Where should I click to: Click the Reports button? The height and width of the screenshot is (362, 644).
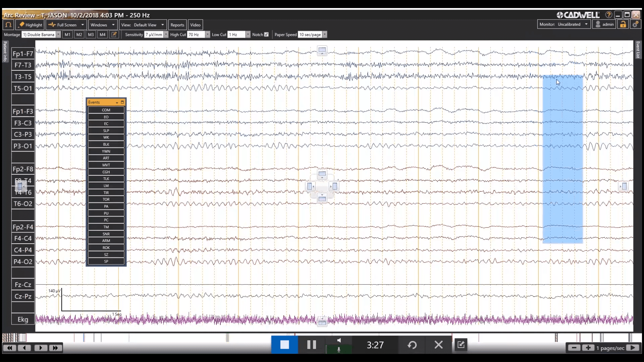177,24
